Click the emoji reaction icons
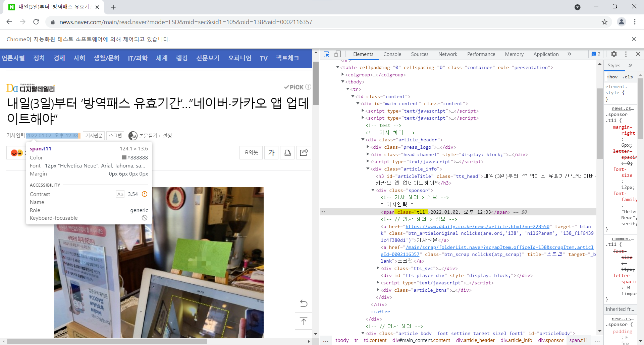 [16, 153]
